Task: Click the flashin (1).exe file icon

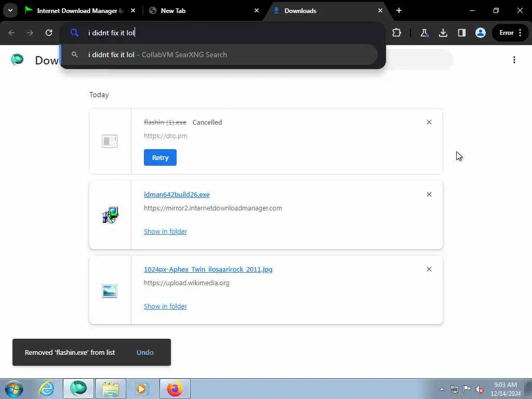Action: pos(110,141)
